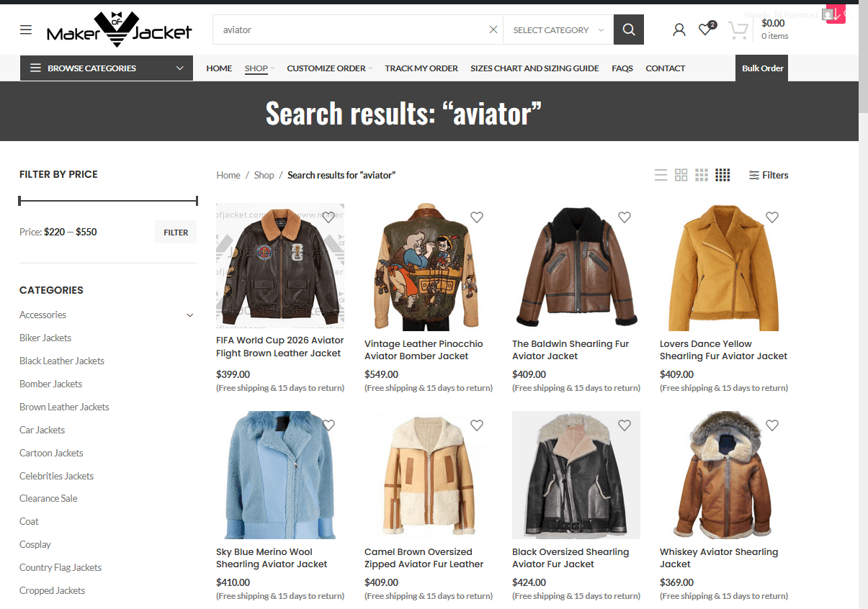Open Celebrities Jackets category
This screenshot has height=609, width=868.
[x=56, y=476]
